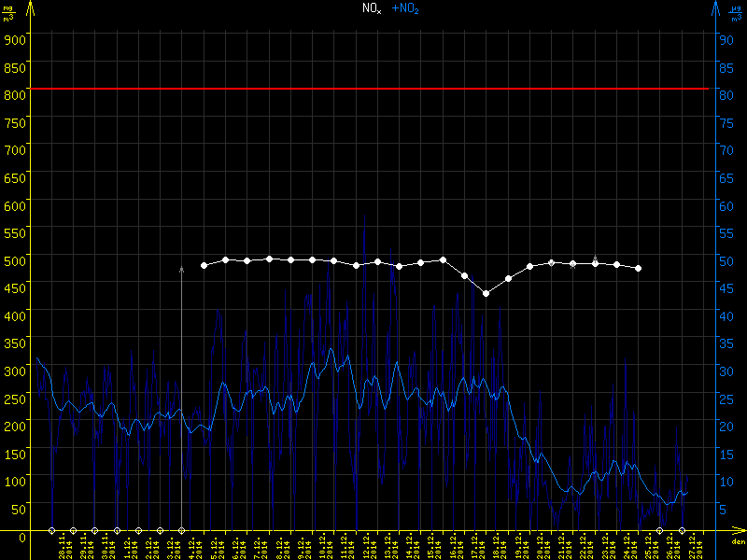Select the lowest white data point
This screenshot has width=747, height=560.
(x=486, y=293)
